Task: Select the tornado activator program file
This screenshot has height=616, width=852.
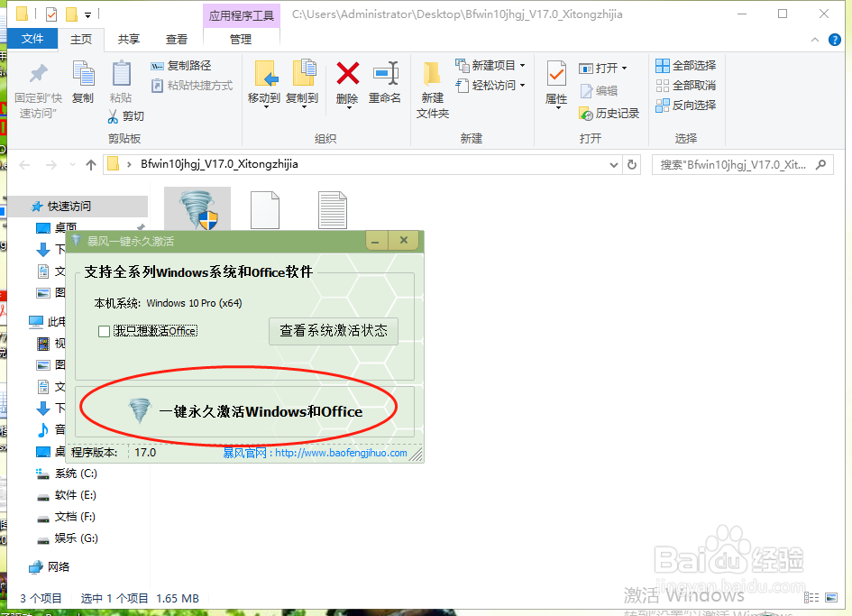Action: [197, 209]
